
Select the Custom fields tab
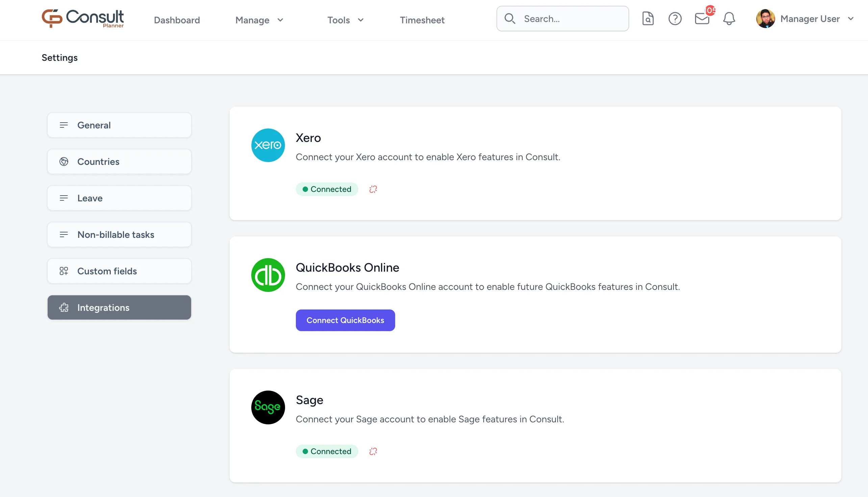[x=120, y=271]
